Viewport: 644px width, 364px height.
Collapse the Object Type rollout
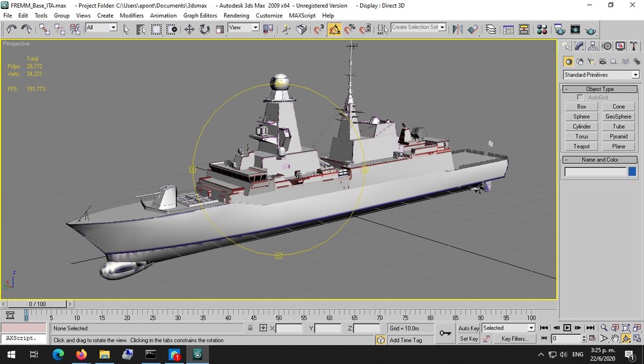coord(600,89)
